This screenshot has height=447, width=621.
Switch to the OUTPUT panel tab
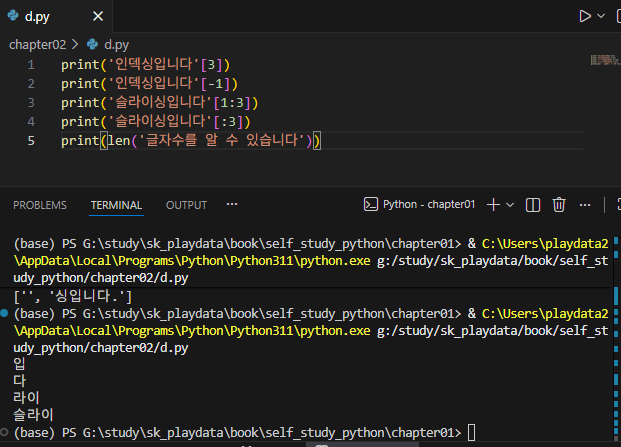186,205
